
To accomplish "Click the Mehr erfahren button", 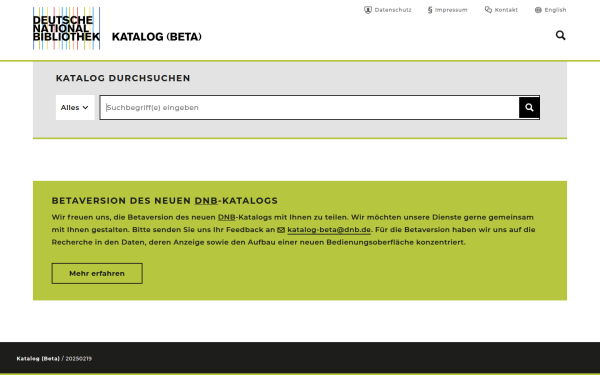I will coord(97,273).
